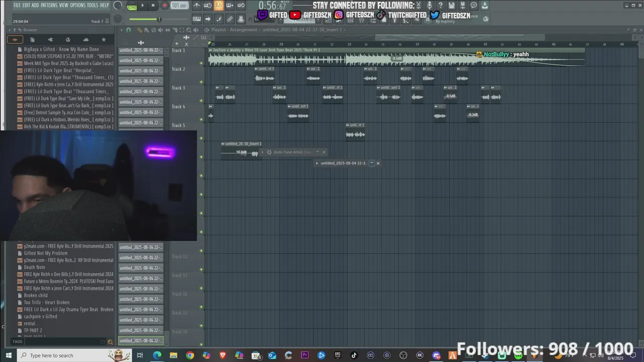Click timeline bar marker 33

click(x=349, y=44)
